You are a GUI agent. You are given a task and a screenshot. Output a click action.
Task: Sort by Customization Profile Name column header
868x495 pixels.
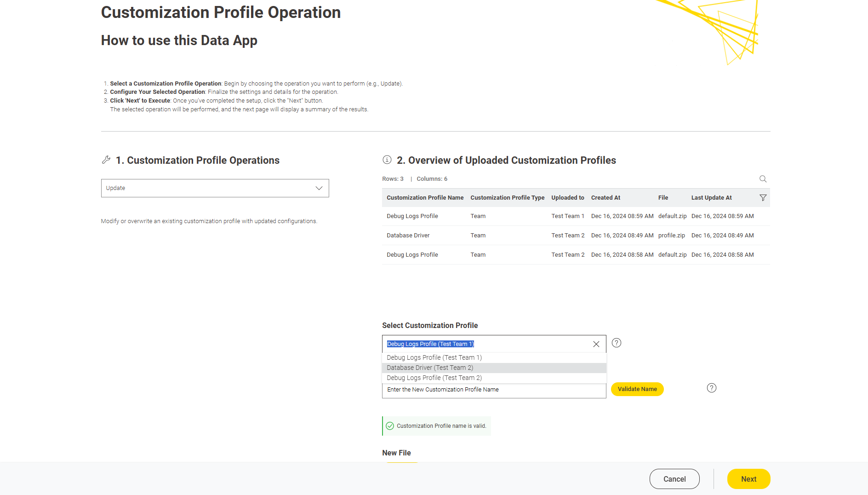coord(425,198)
